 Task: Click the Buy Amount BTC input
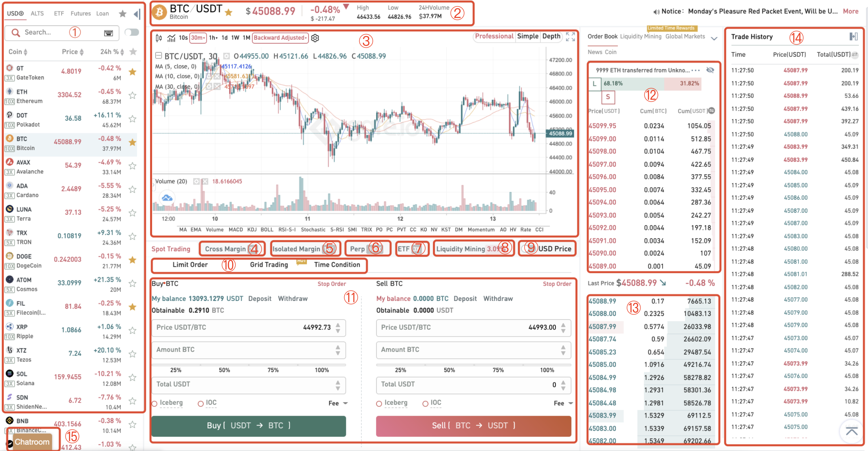pos(249,350)
